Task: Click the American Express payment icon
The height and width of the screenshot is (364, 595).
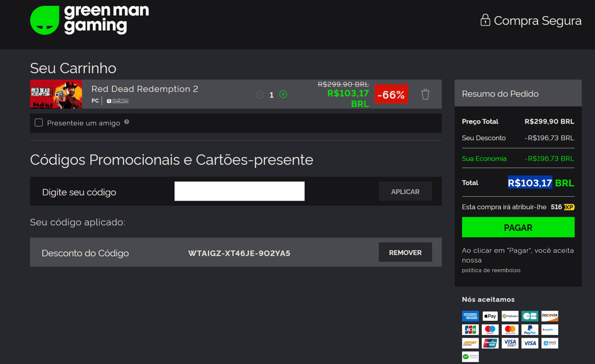Action: 470,316
